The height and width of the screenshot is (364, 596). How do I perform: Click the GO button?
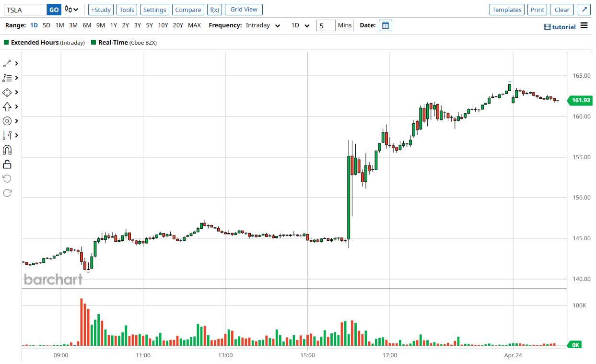54,10
